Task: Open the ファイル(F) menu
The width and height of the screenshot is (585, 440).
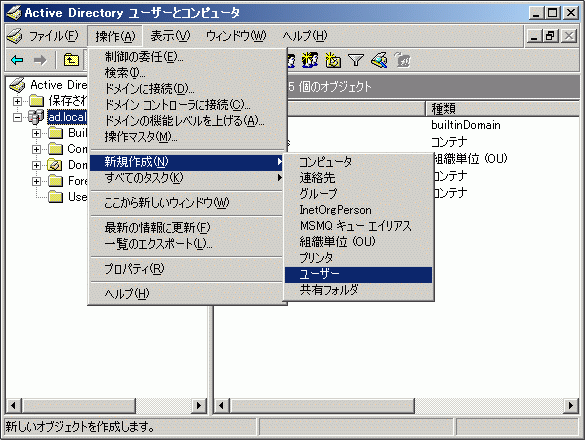Action: [x=54, y=36]
